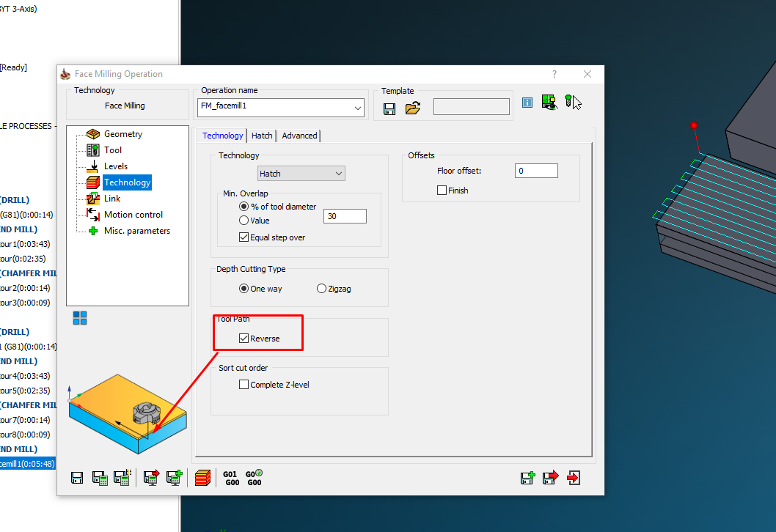Viewport: 776px width, 532px height.
Task: Click the Simulate icon with green plus
Action: pos(175,477)
